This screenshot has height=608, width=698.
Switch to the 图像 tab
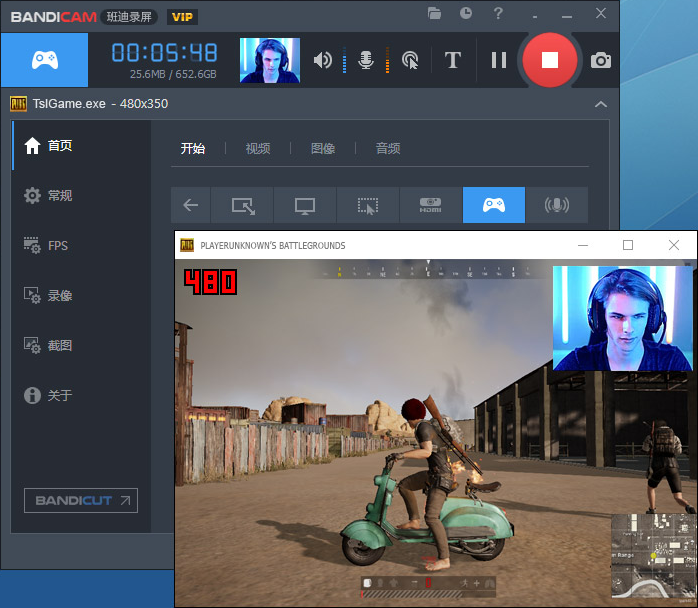point(323,148)
